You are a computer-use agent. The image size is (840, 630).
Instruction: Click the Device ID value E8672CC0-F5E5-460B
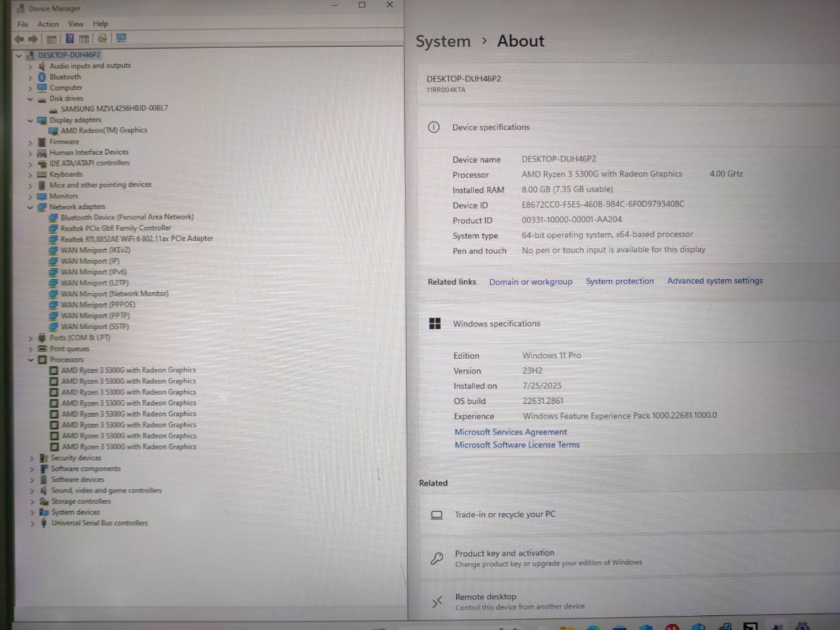pyautogui.click(x=603, y=204)
